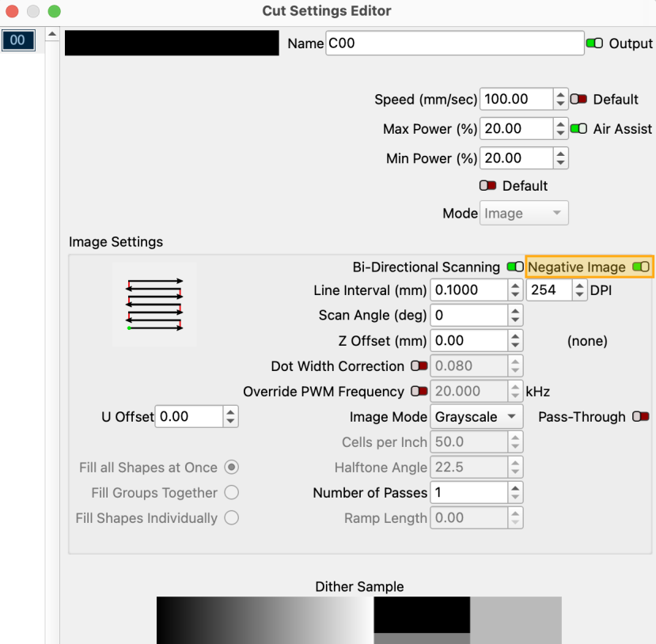Disable the Negative Image toggle
Image resolution: width=656 pixels, height=644 pixels.
pos(641,267)
